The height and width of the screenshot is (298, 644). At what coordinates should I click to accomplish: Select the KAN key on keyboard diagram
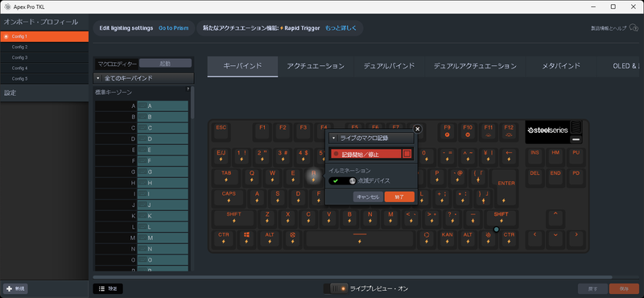[448, 239]
